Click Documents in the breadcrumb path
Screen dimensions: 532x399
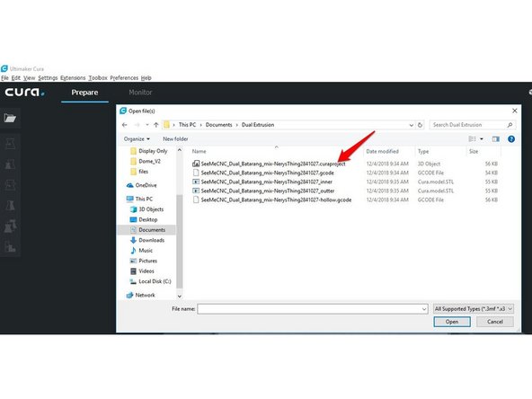pos(219,125)
